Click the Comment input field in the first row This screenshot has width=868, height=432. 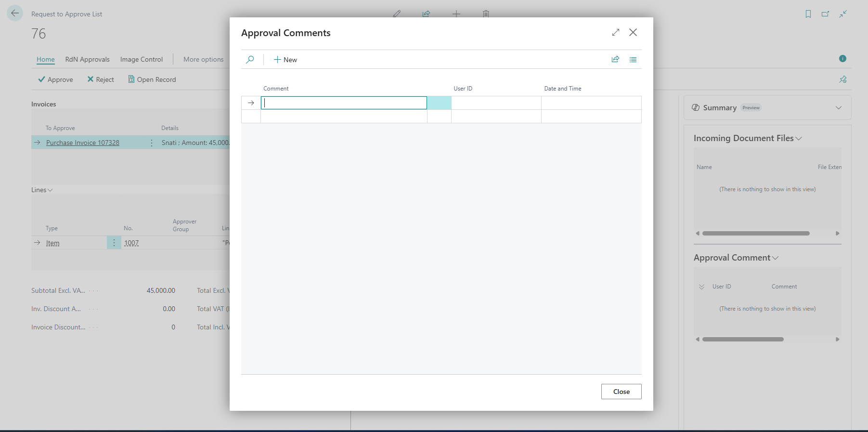click(344, 103)
